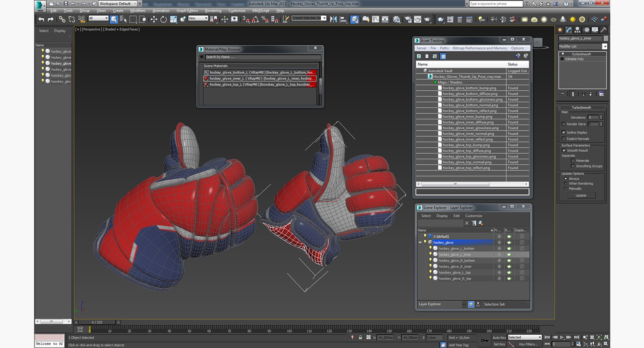The width and height of the screenshot is (644, 348).
Task: Select the Manually update option
Action: click(x=566, y=188)
